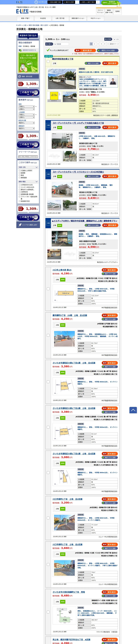The image size is (138, 644).
Task: Open listing さいたま市大宮区高鼻町1丁目 売地
Action: [69, 592]
